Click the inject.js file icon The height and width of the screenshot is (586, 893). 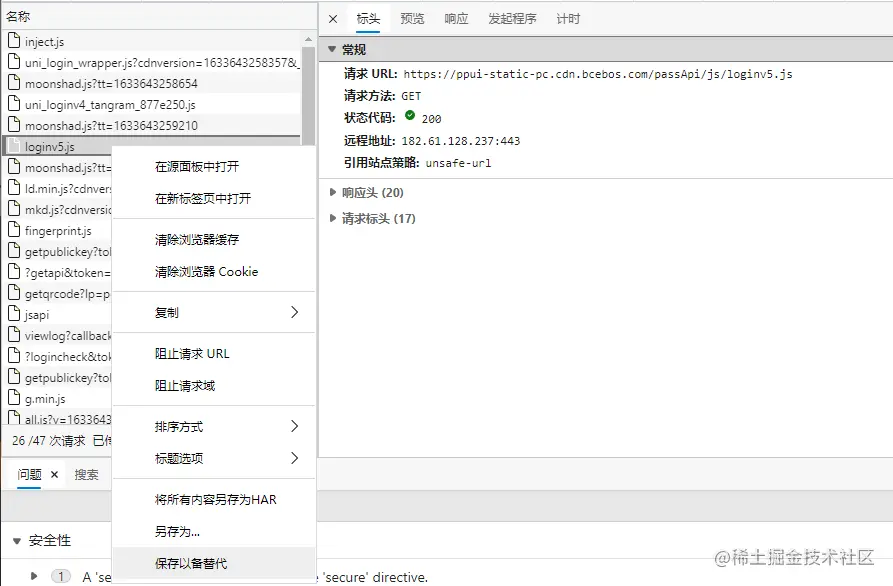coord(14,40)
